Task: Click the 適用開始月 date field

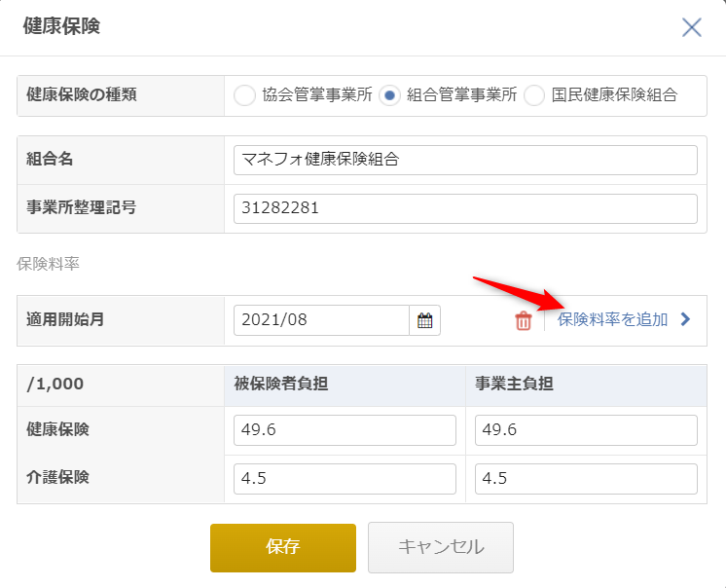Action: pos(321,320)
